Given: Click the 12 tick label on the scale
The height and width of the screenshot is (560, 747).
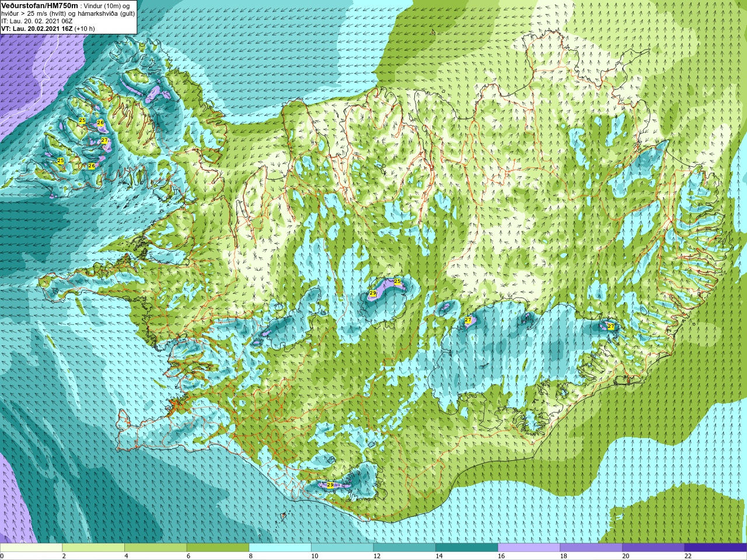Looking at the screenshot, I should [x=376, y=556].
